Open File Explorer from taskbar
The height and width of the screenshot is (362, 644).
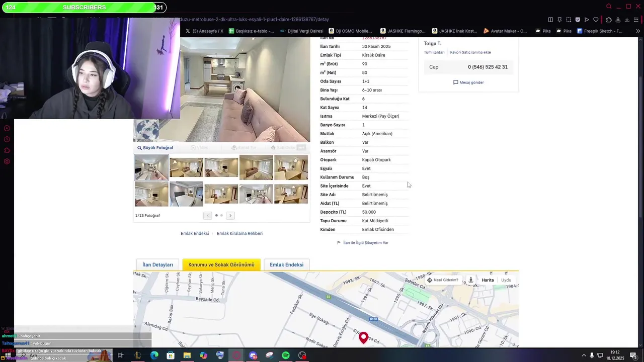pyautogui.click(x=187, y=355)
